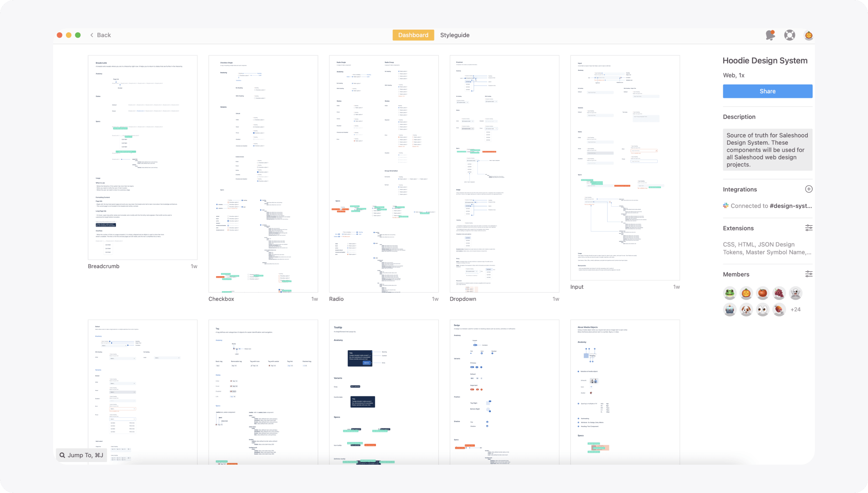The height and width of the screenshot is (493, 868).
Task: Open the Input screen thumbnail
Action: point(625,168)
